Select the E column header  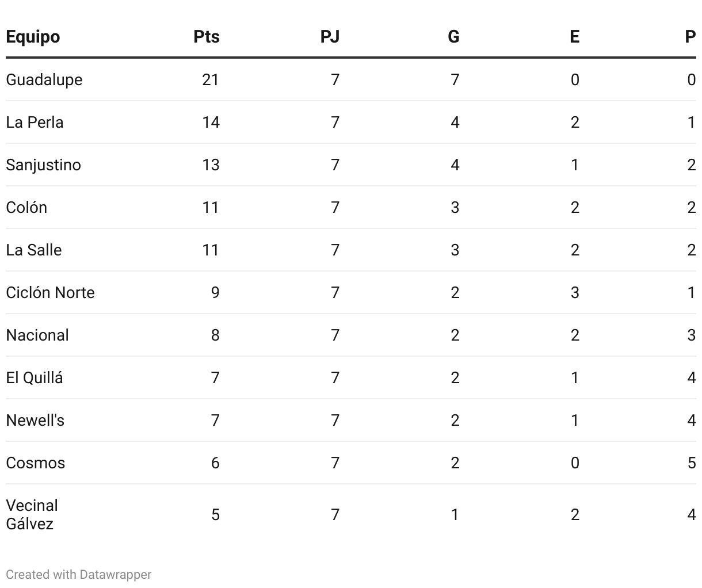pyautogui.click(x=574, y=37)
